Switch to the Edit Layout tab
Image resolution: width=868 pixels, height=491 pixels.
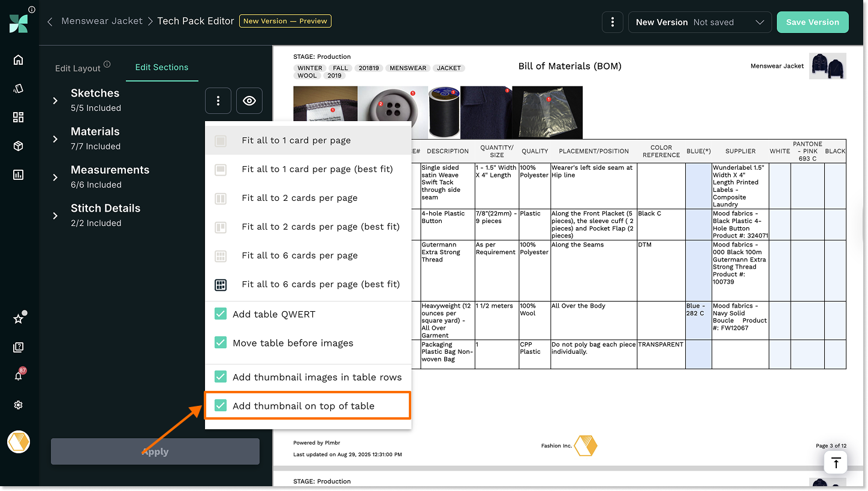78,68
